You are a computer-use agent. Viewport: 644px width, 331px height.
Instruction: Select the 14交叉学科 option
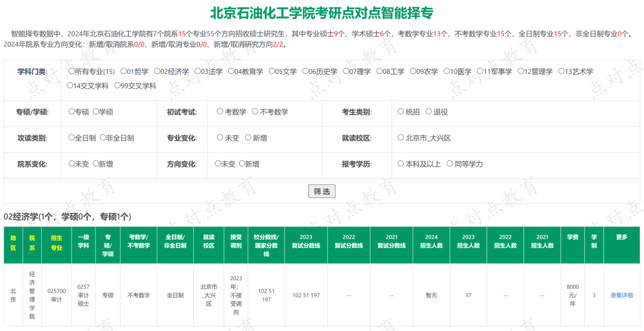pyautogui.click(x=69, y=86)
